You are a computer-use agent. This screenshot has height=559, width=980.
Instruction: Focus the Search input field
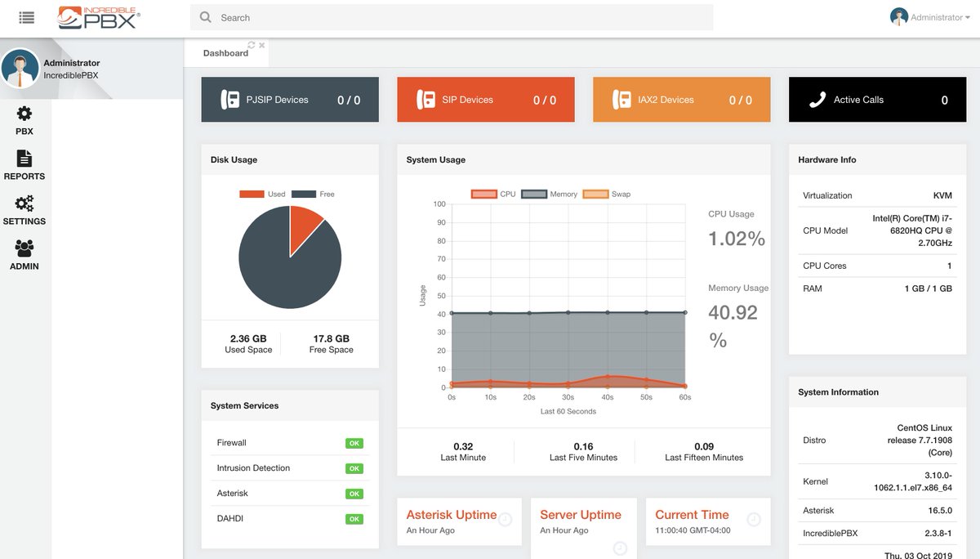452,17
